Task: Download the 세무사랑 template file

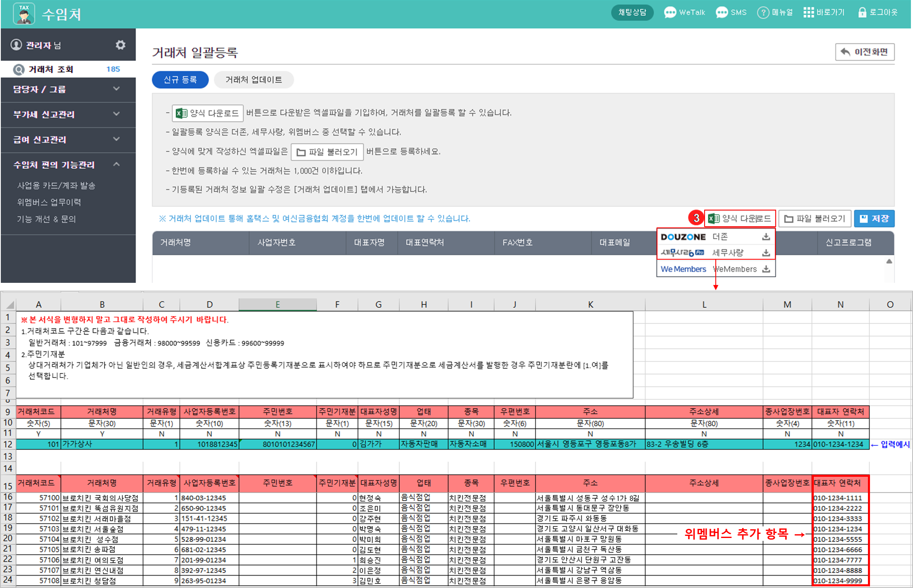Action: tap(766, 253)
